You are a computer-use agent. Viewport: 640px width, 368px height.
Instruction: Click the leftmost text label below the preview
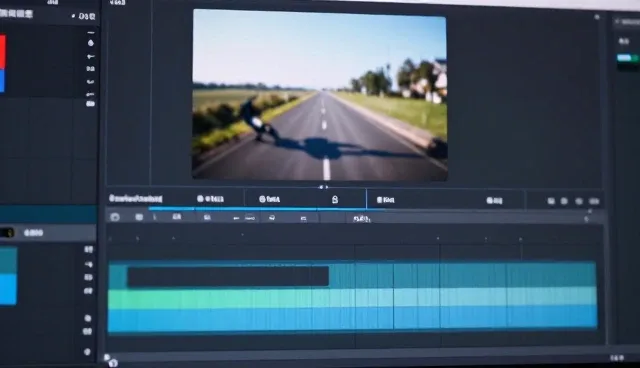136,199
